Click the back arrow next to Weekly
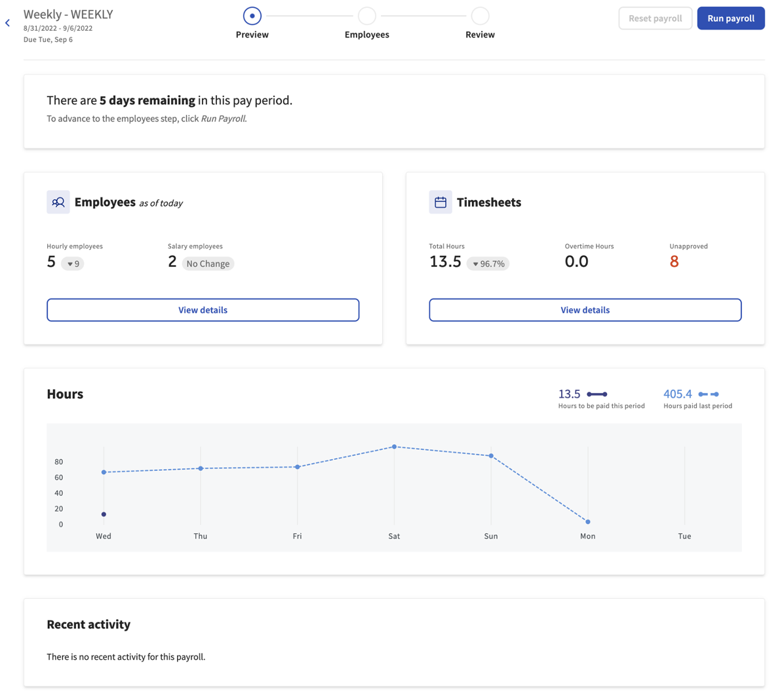 pyautogui.click(x=7, y=22)
